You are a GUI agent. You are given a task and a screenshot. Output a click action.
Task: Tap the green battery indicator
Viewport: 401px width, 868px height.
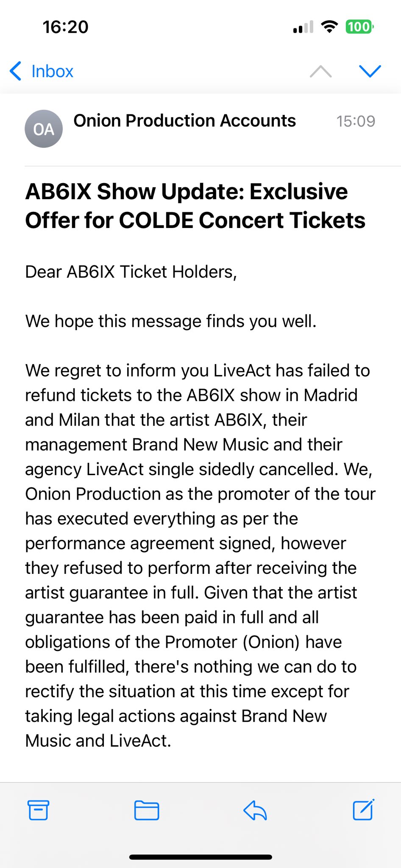coord(359,27)
